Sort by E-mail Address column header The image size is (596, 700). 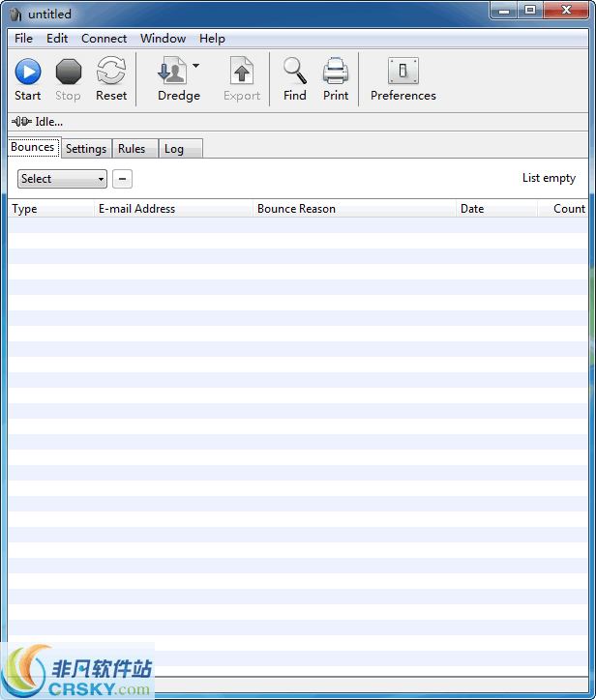173,209
